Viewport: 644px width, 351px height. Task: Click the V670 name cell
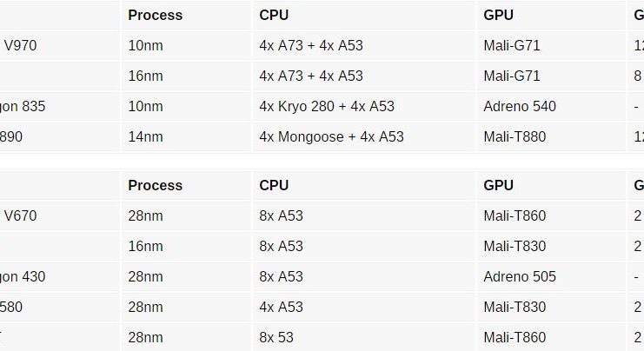click(21, 216)
